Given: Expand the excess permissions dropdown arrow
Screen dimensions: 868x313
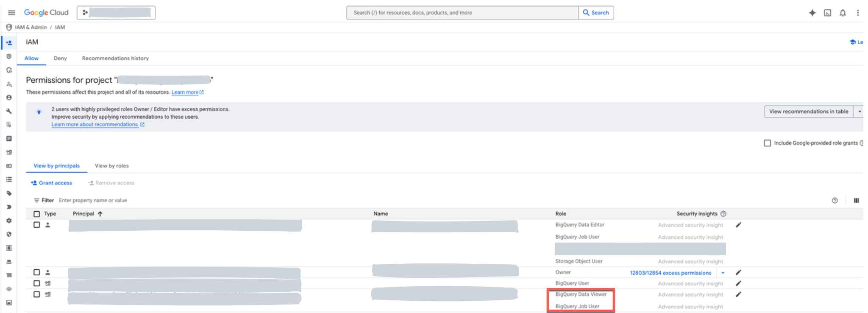Looking at the screenshot, I should pos(723,273).
